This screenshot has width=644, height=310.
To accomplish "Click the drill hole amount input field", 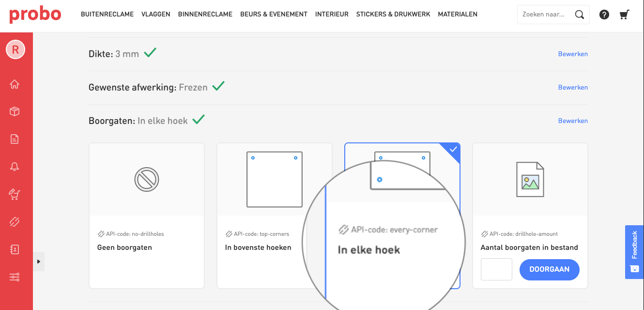I will (496, 269).
